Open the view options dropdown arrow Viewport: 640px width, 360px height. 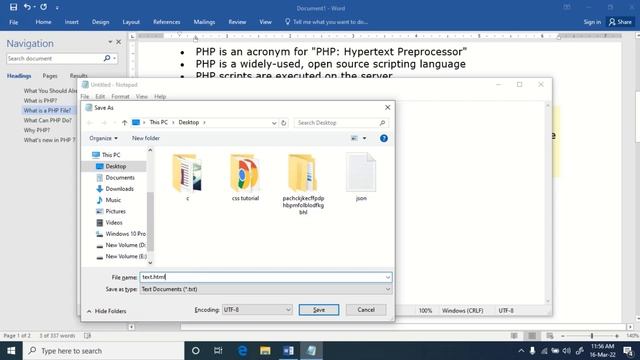(364, 138)
